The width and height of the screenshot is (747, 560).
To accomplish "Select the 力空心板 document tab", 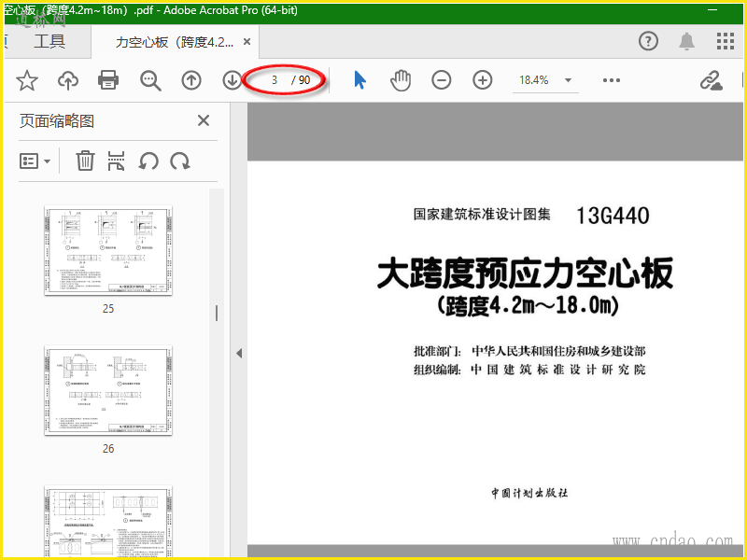I will (x=175, y=42).
